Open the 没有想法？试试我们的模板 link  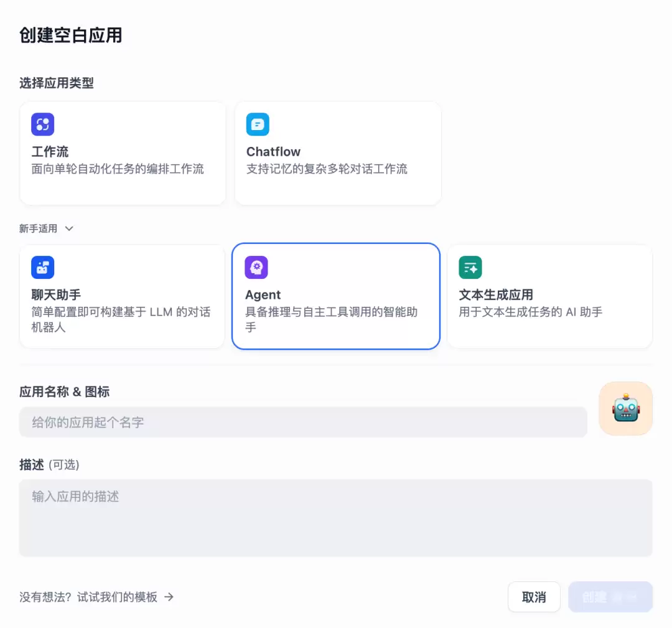pos(96,597)
